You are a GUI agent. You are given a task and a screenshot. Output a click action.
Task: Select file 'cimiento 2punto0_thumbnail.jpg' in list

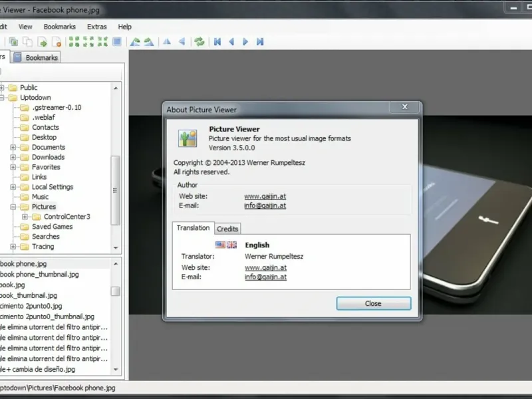tap(47, 317)
